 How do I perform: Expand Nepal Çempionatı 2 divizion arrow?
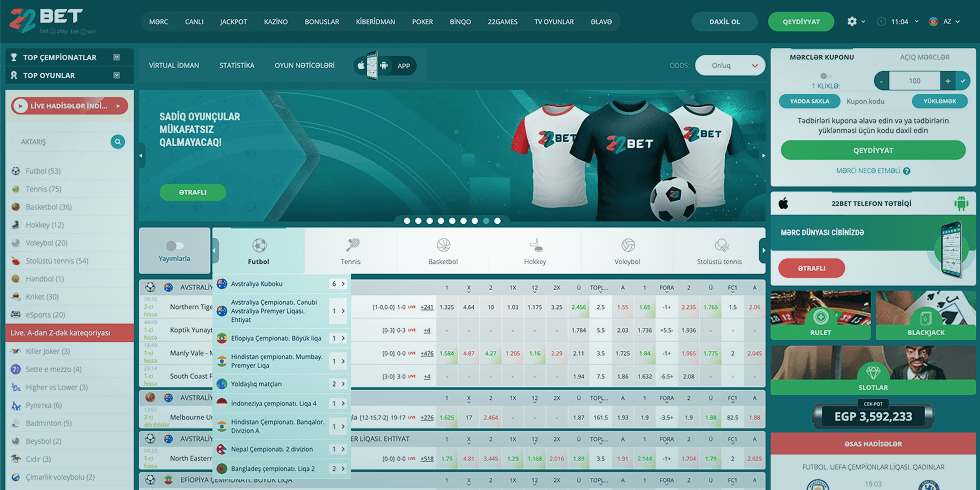(343, 449)
